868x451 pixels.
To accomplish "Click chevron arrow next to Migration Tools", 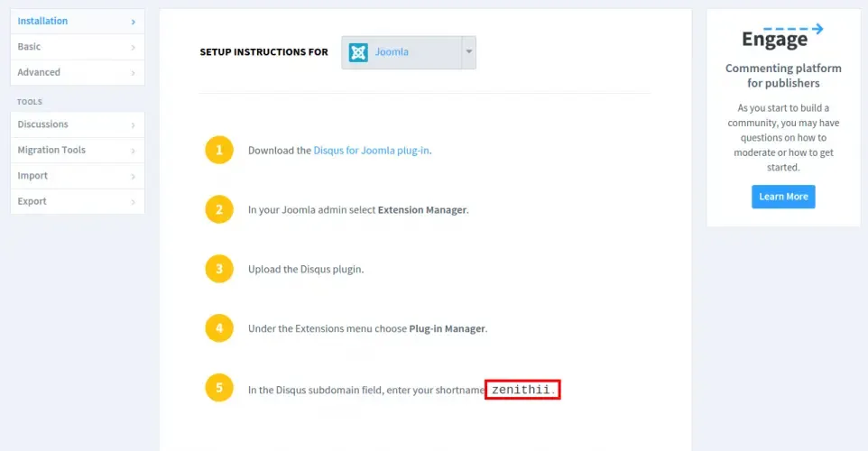I will coord(133,151).
